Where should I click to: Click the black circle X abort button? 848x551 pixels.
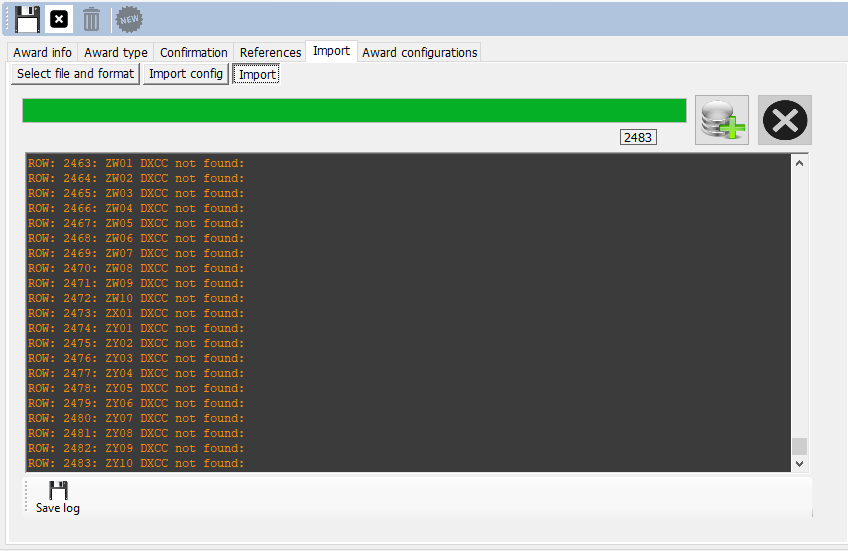(x=785, y=120)
